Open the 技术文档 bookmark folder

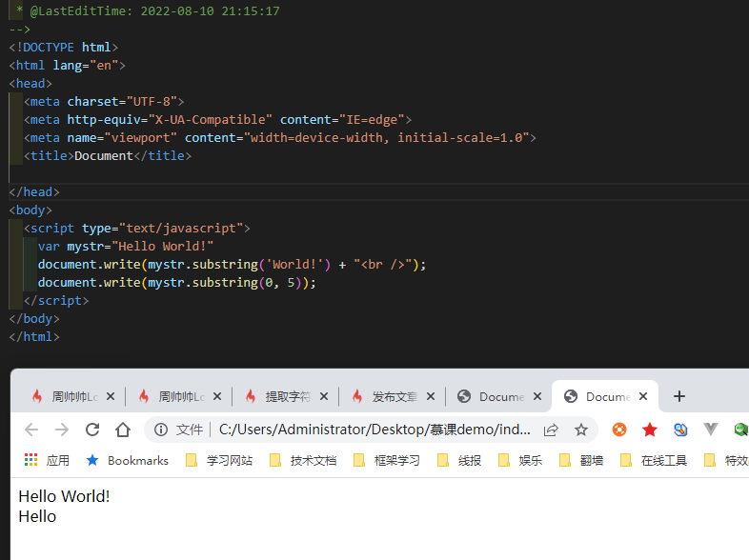click(x=303, y=460)
